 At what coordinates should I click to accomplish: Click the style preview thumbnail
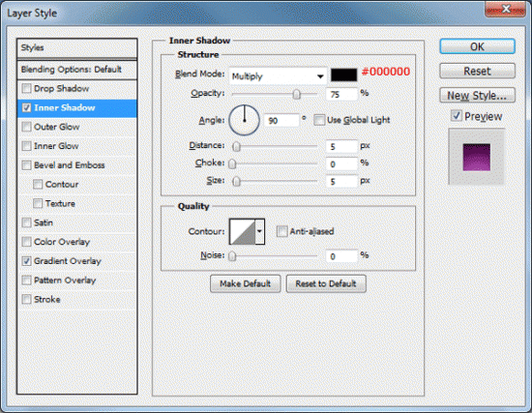(476, 157)
